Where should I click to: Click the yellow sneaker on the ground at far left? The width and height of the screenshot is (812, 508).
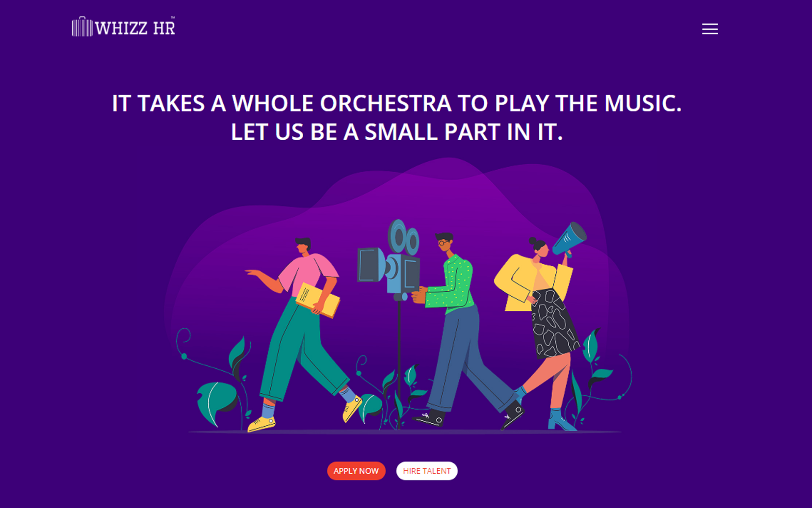[261, 424]
